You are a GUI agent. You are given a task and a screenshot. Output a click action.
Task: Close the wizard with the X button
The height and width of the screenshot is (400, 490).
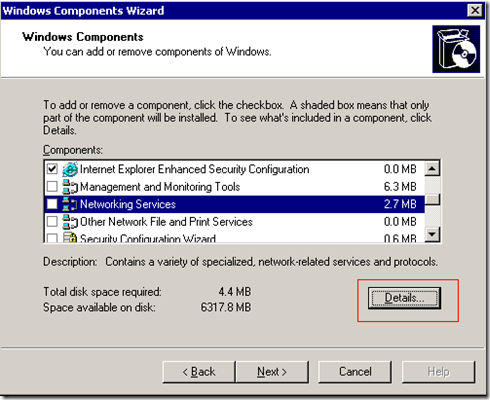(x=475, y=10)
